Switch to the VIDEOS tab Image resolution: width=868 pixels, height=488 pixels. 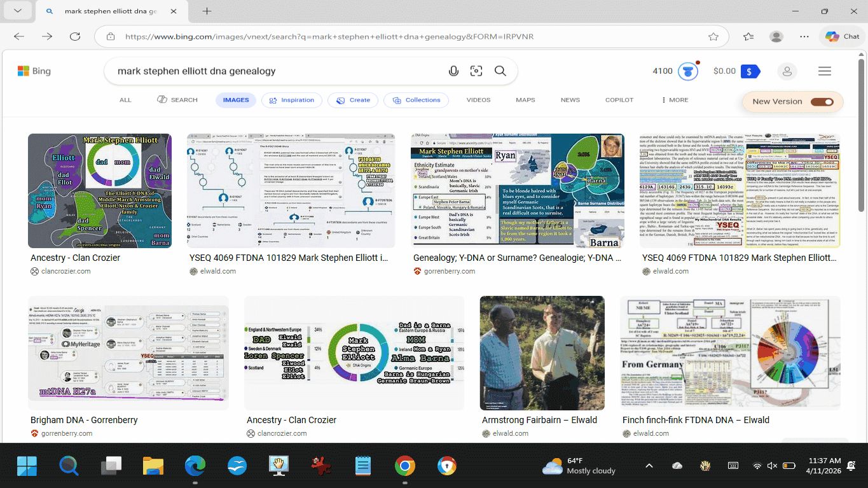tap(478, 100)
